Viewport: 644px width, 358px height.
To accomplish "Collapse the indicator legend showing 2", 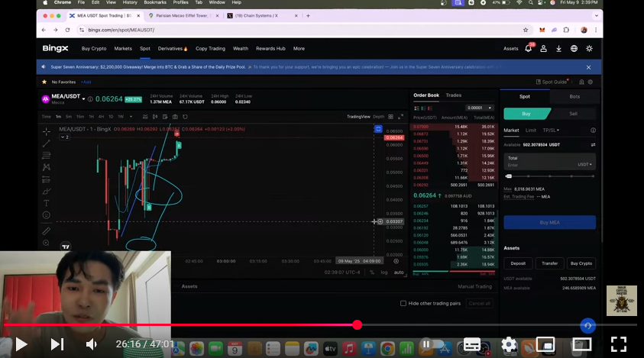I will pos(64,137).
